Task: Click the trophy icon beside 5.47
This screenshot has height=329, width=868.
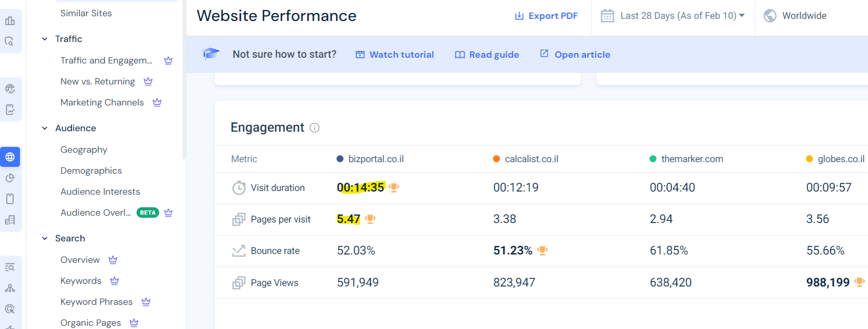Action: (x=370, y=219)
